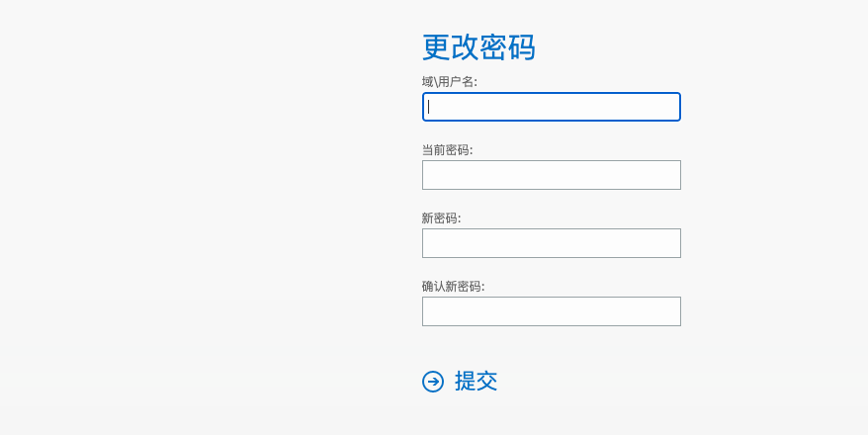Click the circled arrow submit icon
868x435 pixels.
(x=433, y=382)
